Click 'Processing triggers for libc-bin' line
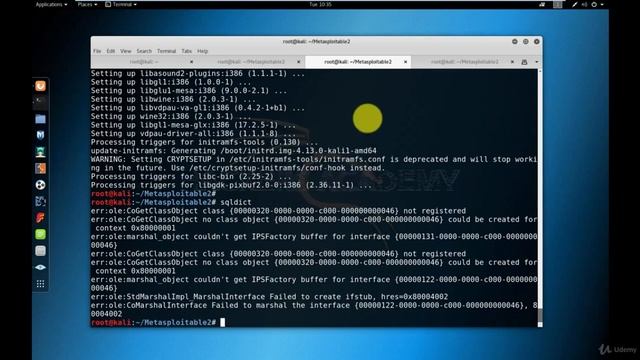Screen dimensions: 640x360 (191, 177)
